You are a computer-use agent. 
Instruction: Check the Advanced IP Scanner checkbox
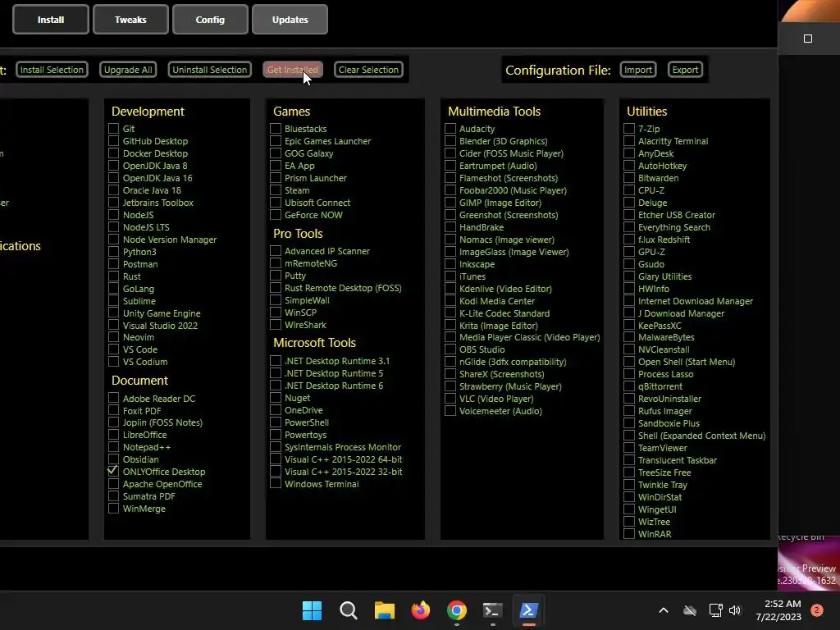(276, 251)
